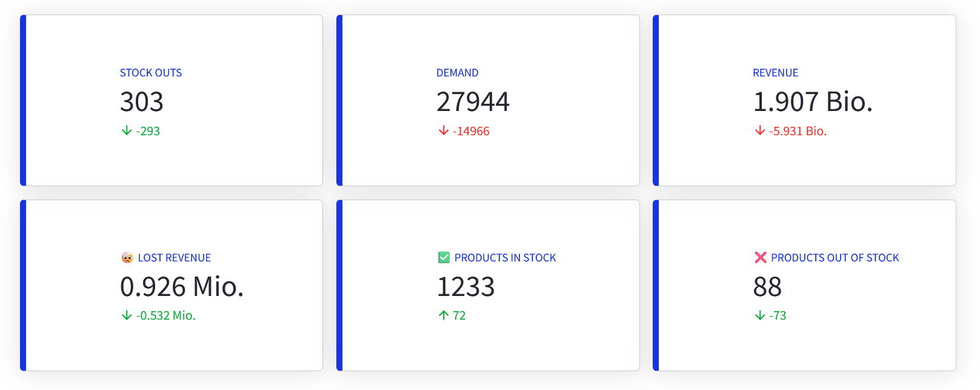The width and height of the screenshot is (980, 390).
Task: Select the Stock Outs card title
Action: point(151,72)
